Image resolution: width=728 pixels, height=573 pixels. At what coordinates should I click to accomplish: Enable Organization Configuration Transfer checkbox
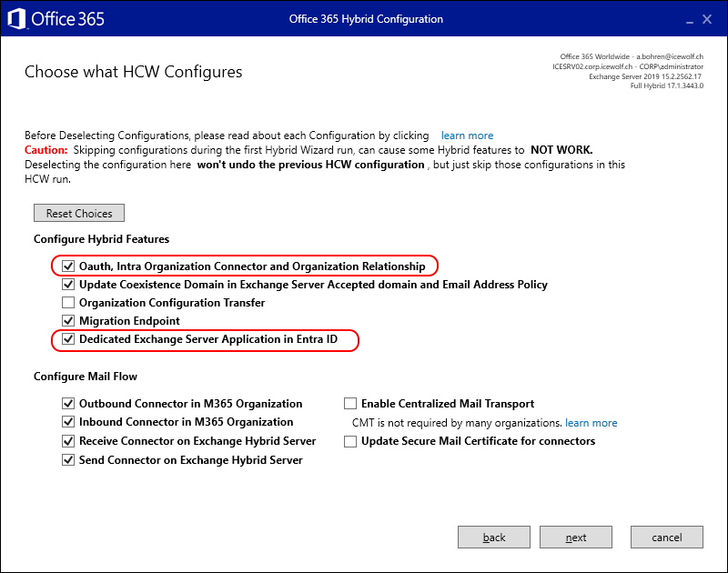[x=68, y=303]
